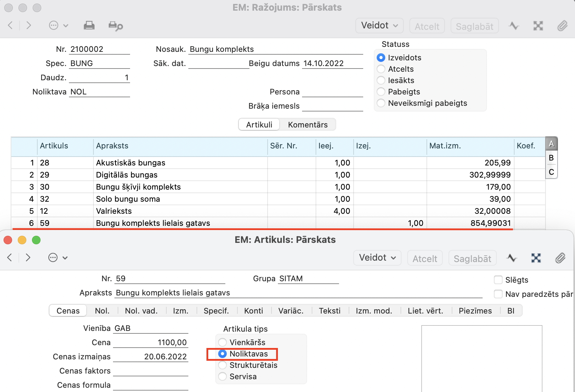
Task: Click the Atcelt button in Ražojums window
Action: 427,26
